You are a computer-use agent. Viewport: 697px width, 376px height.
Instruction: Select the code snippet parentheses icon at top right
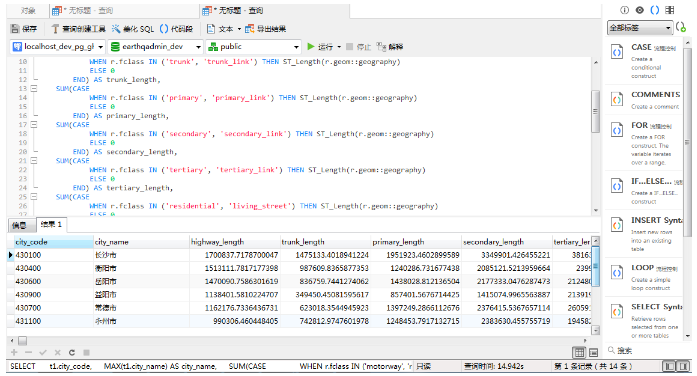tap(655, 10)
